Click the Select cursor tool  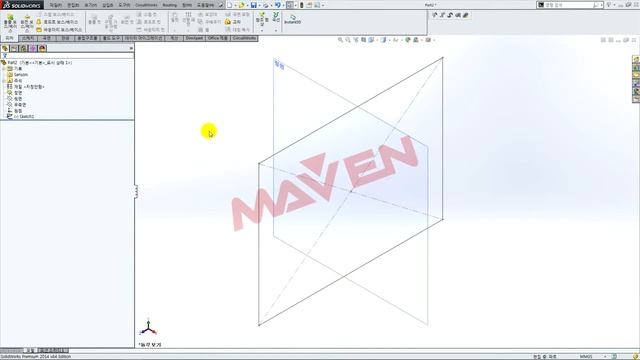pos(289,5)
